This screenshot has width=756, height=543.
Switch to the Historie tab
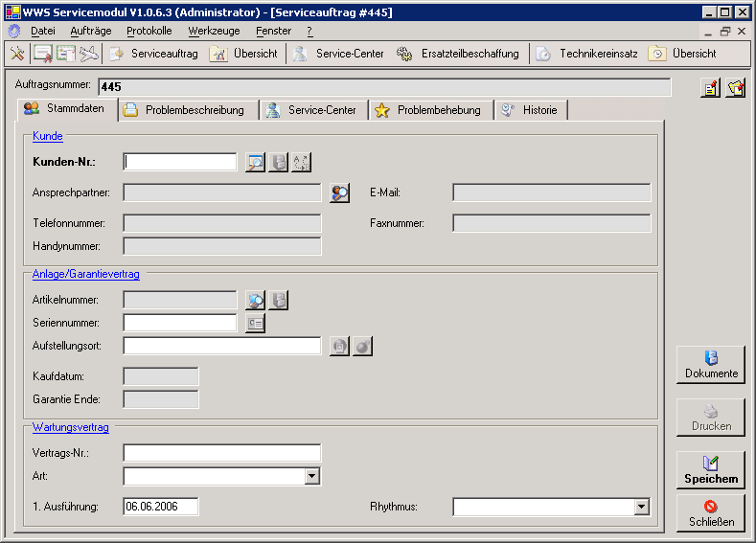click(532, 110)
